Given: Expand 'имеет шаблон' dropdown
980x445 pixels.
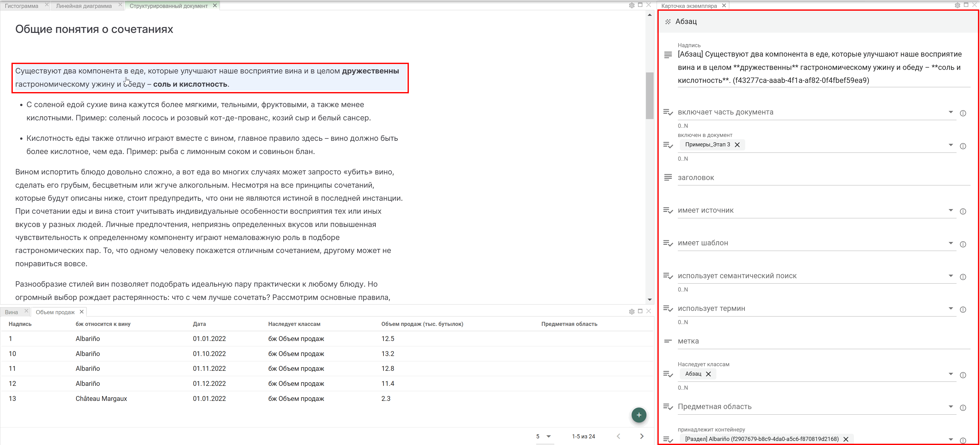Looking at the screenshot, I should 950,243.
